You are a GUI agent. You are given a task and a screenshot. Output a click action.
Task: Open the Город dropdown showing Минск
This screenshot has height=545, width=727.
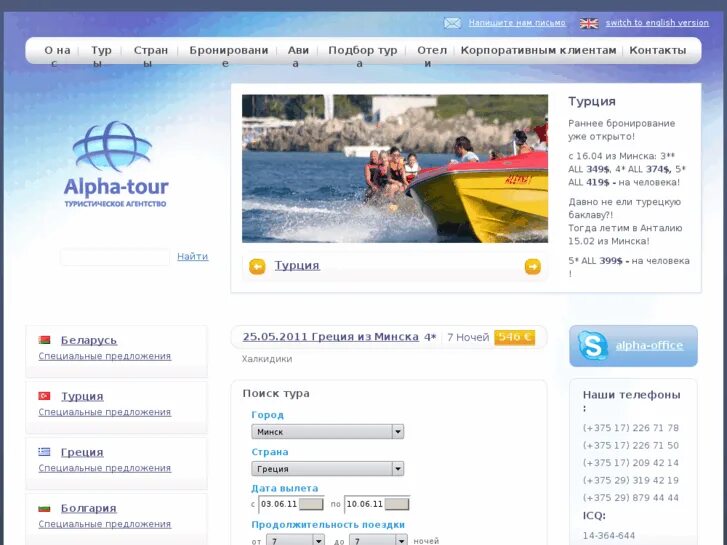[327, 432]
